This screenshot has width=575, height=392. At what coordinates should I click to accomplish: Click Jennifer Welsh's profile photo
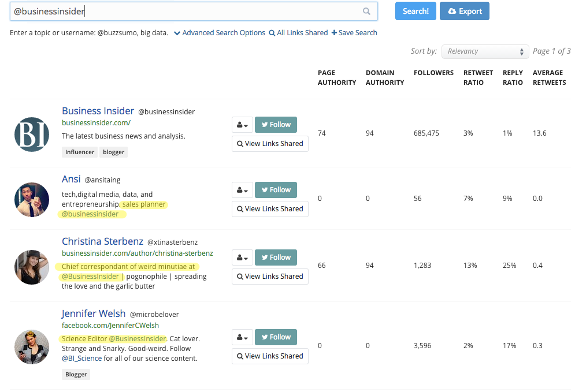click(x=32, y=347)
